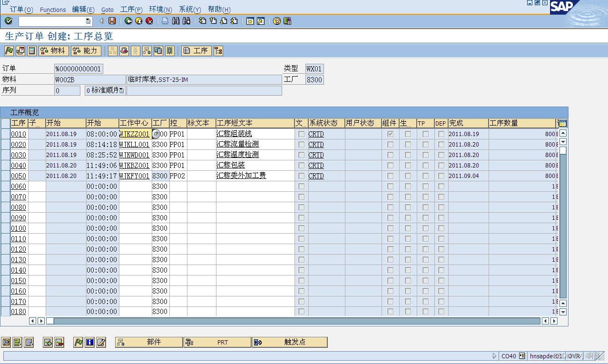Click the green release flag icon at bottom
This screenshot has height=364, width=608.
pos(78,342)
